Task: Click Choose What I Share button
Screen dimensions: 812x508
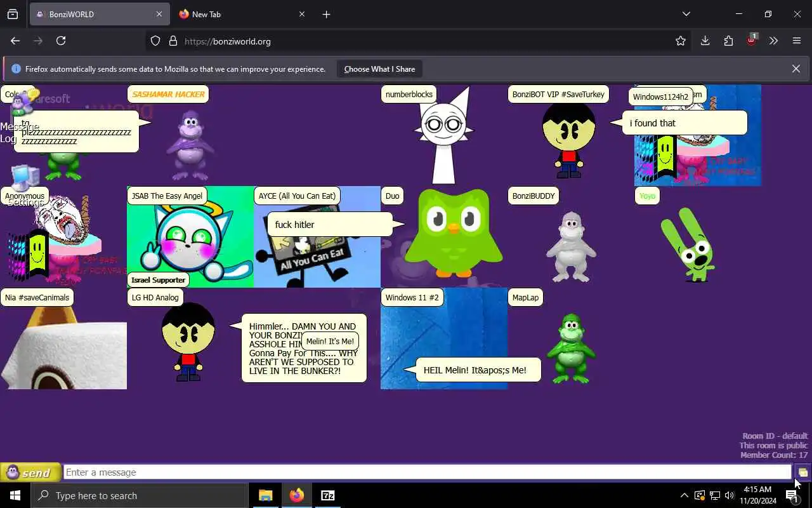Action: tap(379, 69)
